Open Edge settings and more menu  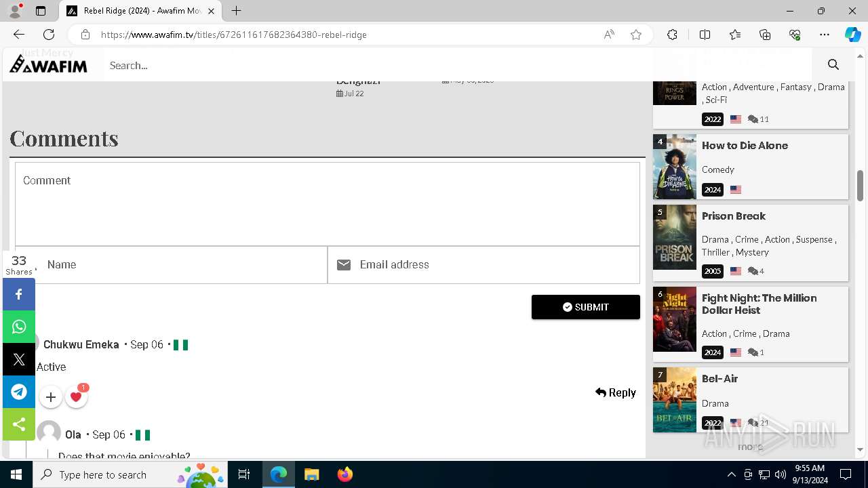click(825, 35)
